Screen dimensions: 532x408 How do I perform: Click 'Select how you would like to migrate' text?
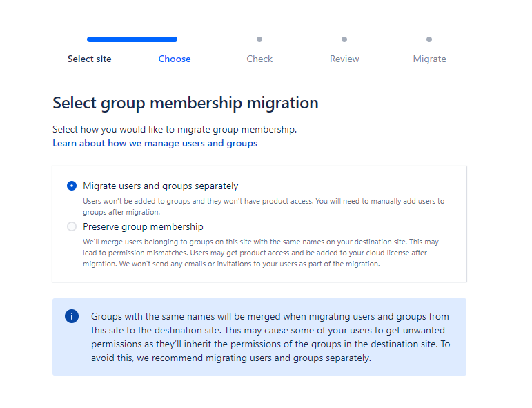(x=174, y=129)
